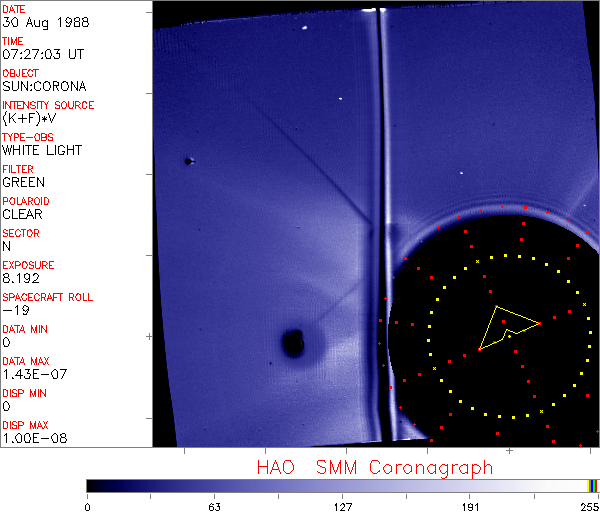
Task: Click the large dark circular blob in the corona
Action: 293,344
